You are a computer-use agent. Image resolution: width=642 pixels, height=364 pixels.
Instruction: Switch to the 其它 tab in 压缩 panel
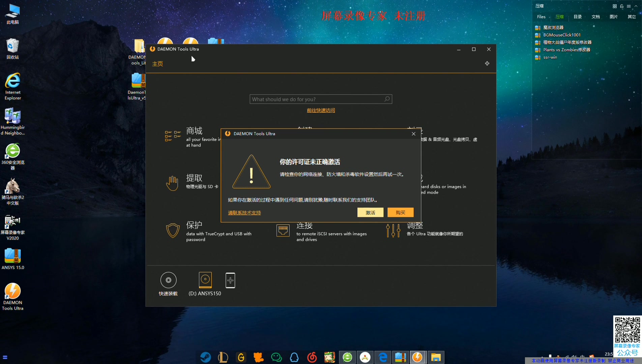click(632, 17)
